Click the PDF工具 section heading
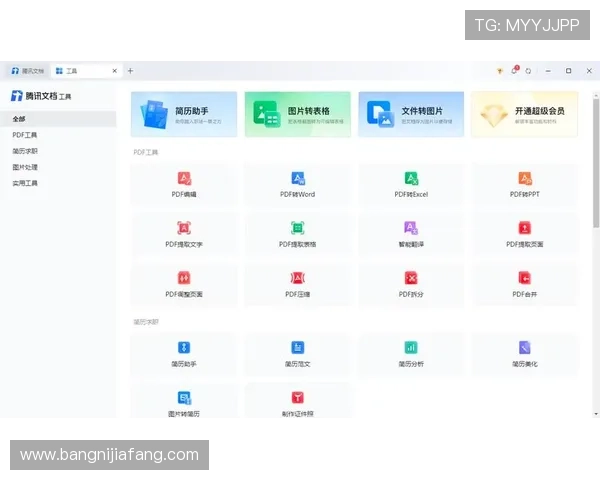 (x=146, y=152)
